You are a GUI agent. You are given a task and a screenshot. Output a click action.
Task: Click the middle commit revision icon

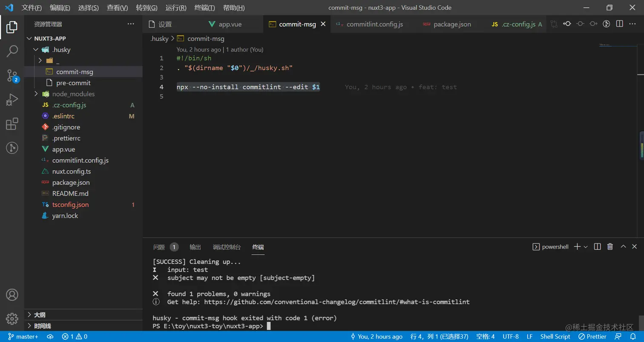click(580, 24)
